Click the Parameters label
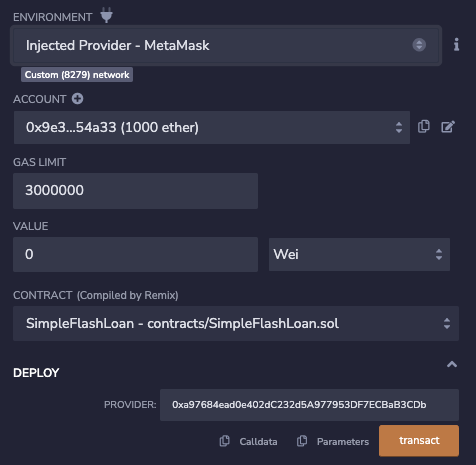This screenshot has height=465, width=476. click(343, 442)
